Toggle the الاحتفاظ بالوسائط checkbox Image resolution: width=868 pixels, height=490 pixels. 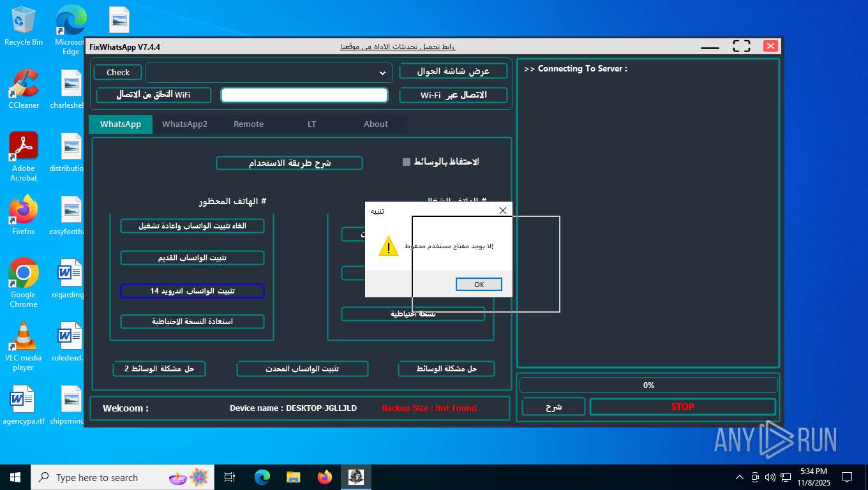407,162
